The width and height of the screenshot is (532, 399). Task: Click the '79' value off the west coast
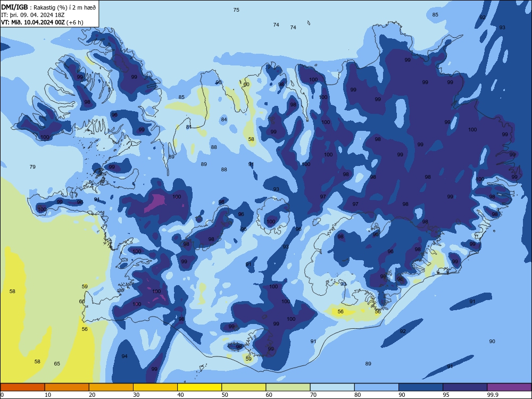click(x=32, y=167)
